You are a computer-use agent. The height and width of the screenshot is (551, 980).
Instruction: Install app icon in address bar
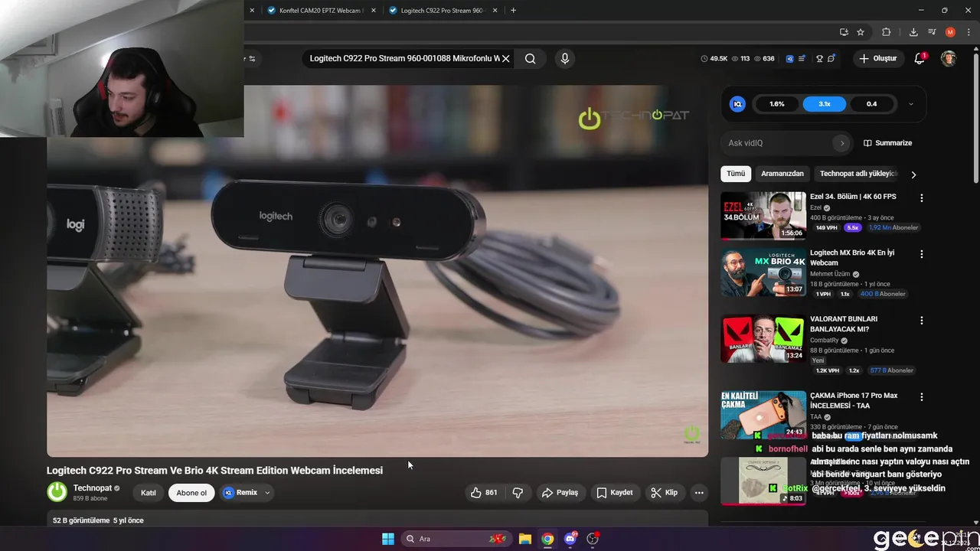844,32
